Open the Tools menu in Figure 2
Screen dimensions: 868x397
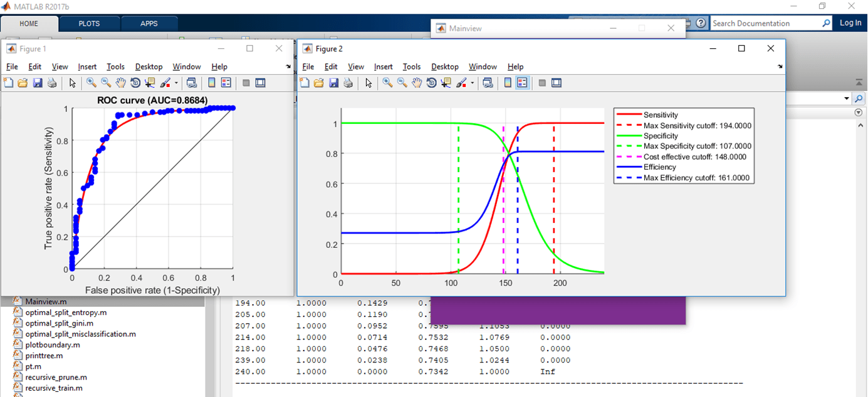(411, 66)
